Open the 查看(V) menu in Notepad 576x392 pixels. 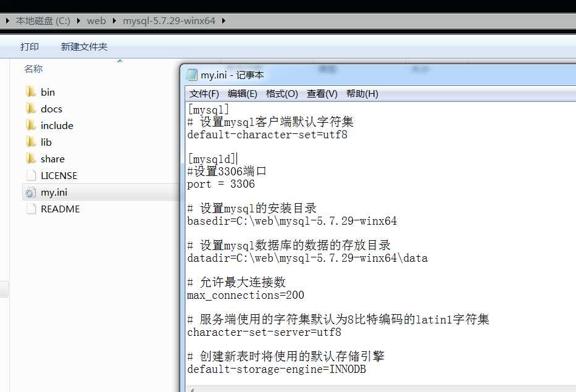[322, 94]
